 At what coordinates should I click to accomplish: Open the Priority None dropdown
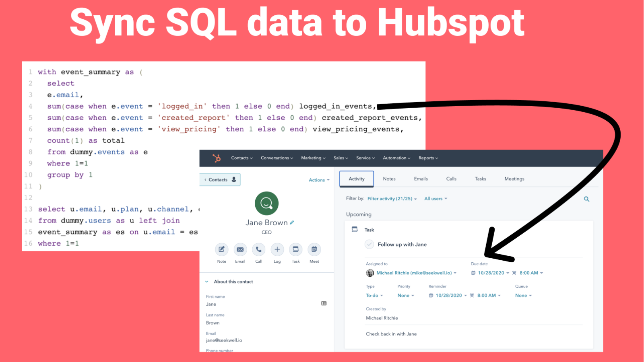coord(406,296)
